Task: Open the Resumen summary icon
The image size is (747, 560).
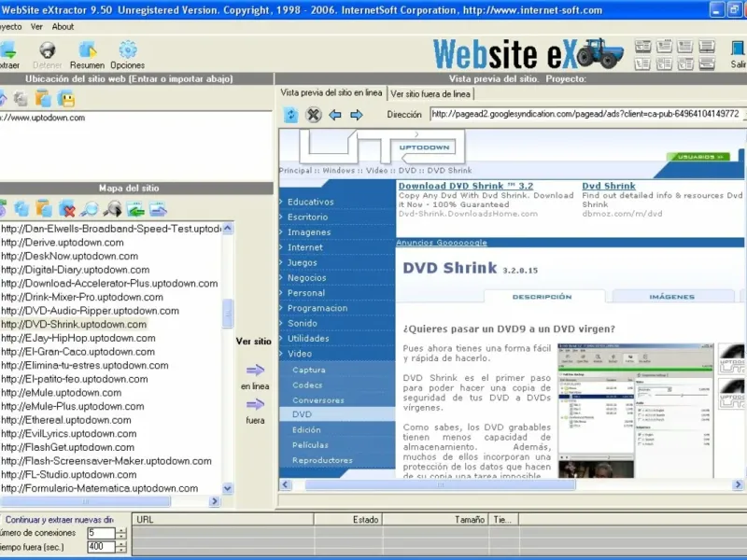Action: pyautogui.click(x=87, y=50)
